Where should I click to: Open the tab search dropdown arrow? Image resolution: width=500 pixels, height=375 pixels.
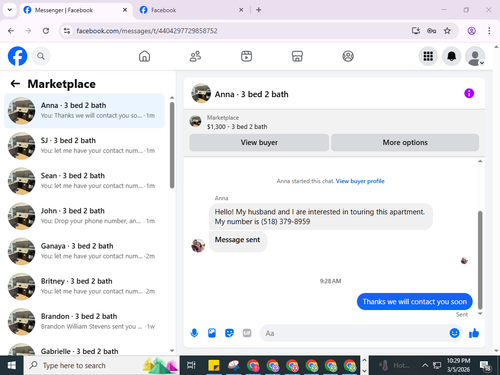coord(10,10)
